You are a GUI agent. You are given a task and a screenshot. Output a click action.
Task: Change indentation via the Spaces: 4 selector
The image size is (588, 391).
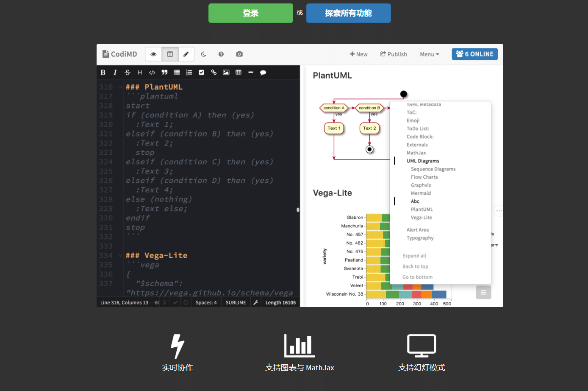206,302
